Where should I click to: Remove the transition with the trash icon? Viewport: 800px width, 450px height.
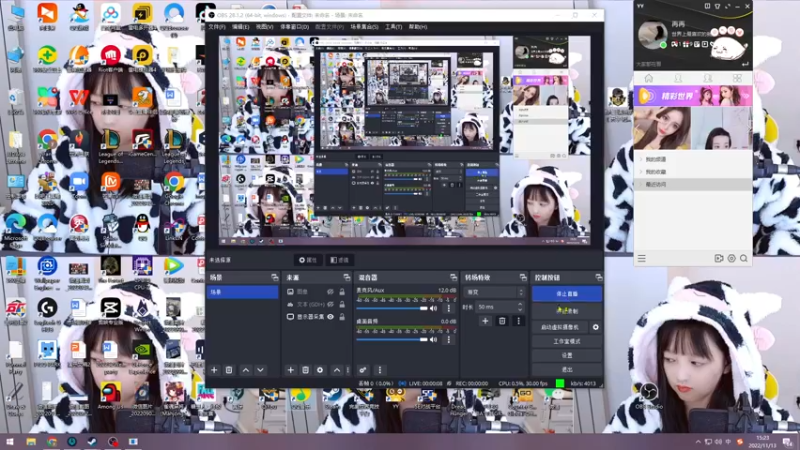(x=502, y=321)
